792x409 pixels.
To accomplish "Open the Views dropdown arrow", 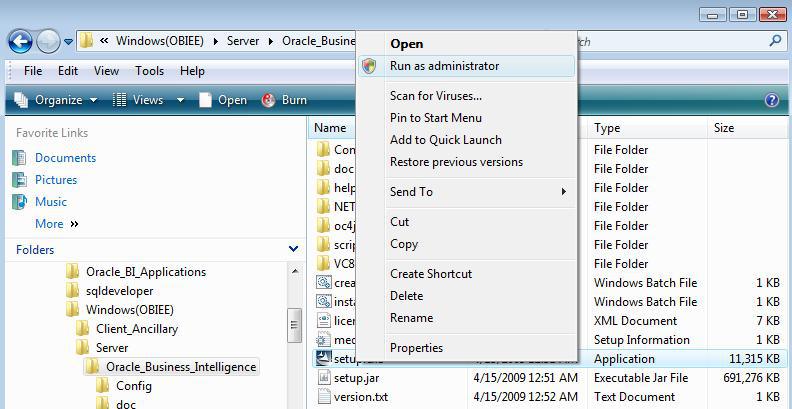I will point(181,100).
